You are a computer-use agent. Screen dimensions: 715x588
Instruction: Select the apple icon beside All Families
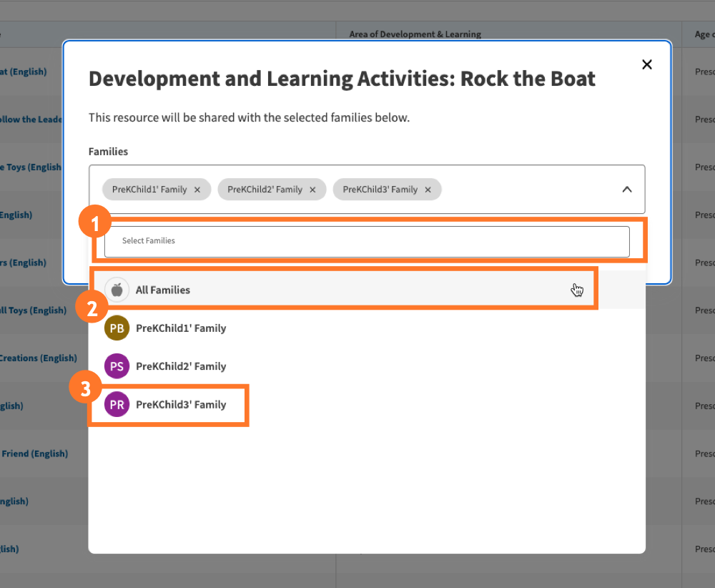pyautogui.click(x=117, y=290)
